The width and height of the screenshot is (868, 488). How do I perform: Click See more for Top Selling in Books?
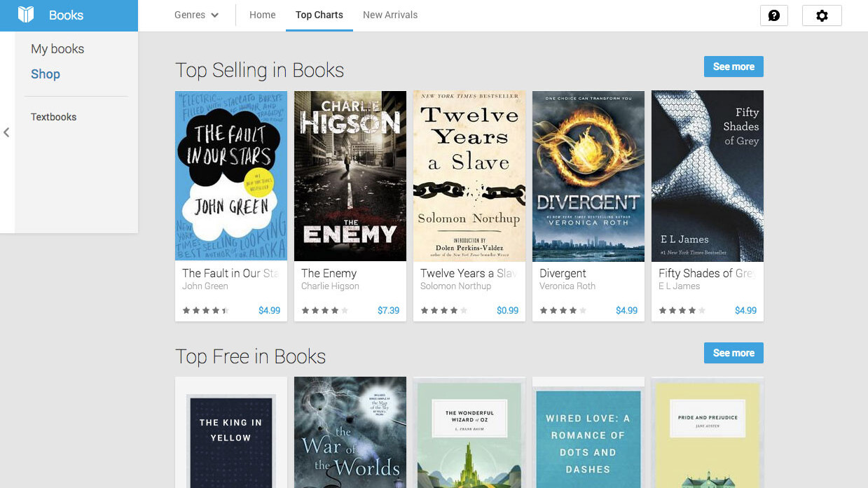tap(733, 67)
